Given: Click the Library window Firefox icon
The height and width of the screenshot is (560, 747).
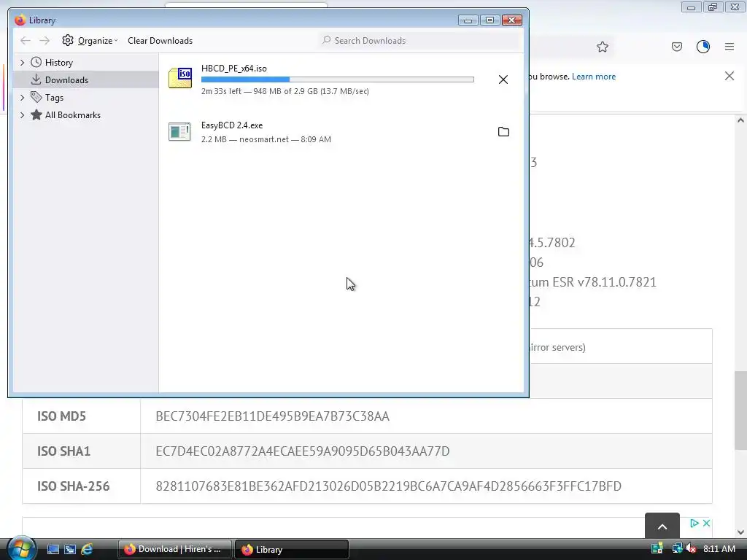Looking at the screenshot, I should click(x=20, y=20).
